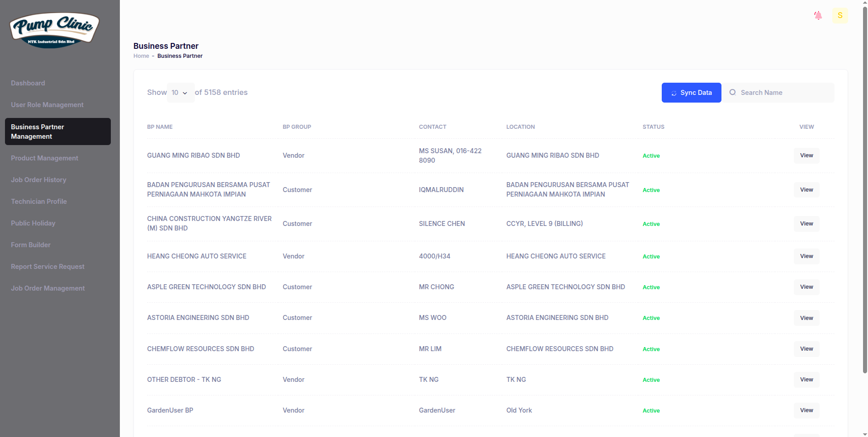Open the user avatar 'S' menu

tap(840, 15)
